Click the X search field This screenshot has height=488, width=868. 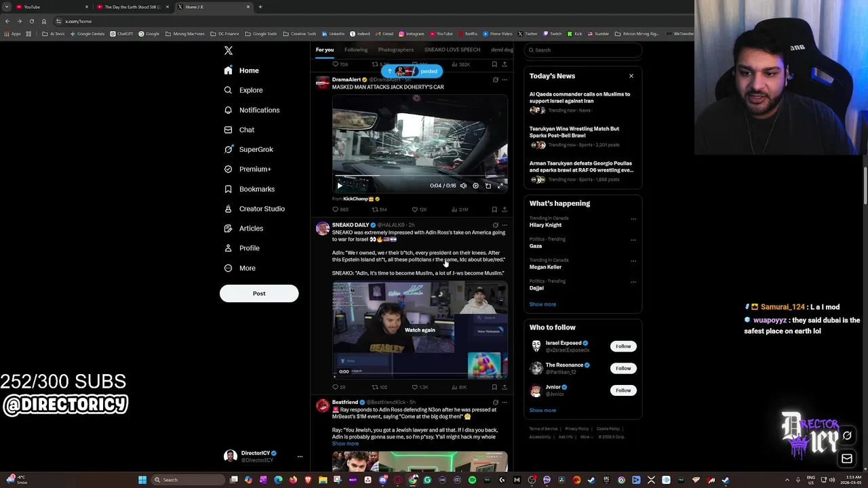pos(583,50)
